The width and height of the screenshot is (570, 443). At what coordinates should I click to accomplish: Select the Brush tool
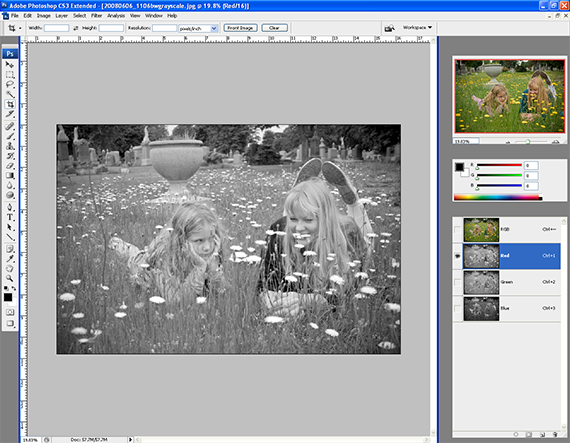[x=10, y=136]
